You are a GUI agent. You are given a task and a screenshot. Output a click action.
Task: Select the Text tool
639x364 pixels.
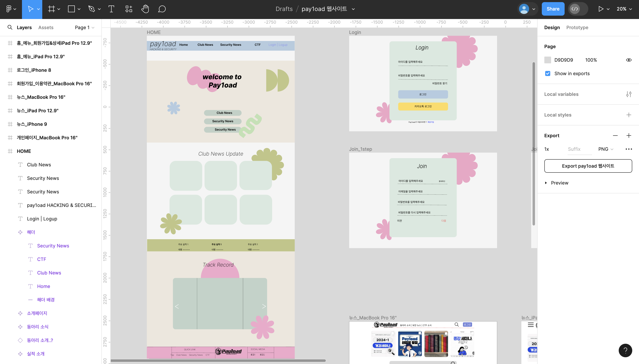coord(111,9)
